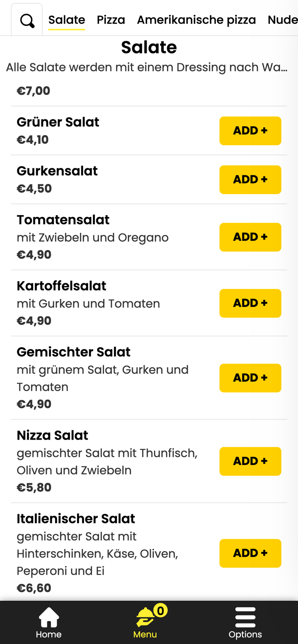The width and height of the screenshot is (298, 644).
Task: Open the Gurkensalat item details
Action: pos(57,170)
